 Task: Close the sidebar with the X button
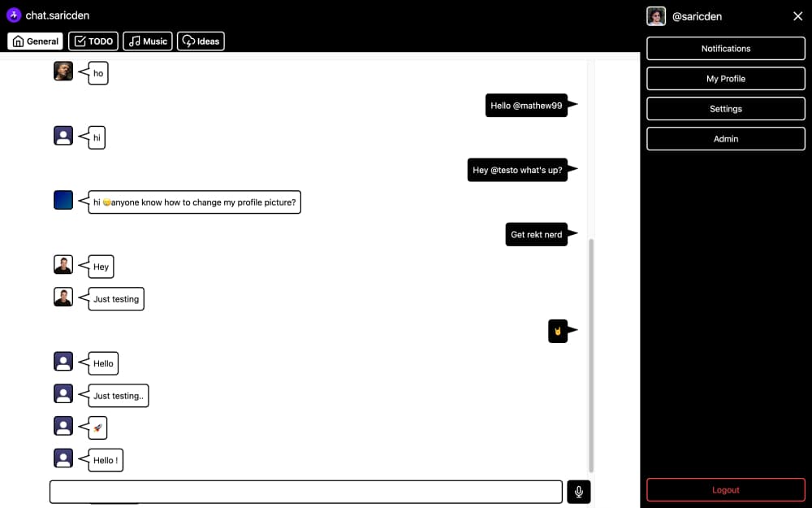click(797, 15)
